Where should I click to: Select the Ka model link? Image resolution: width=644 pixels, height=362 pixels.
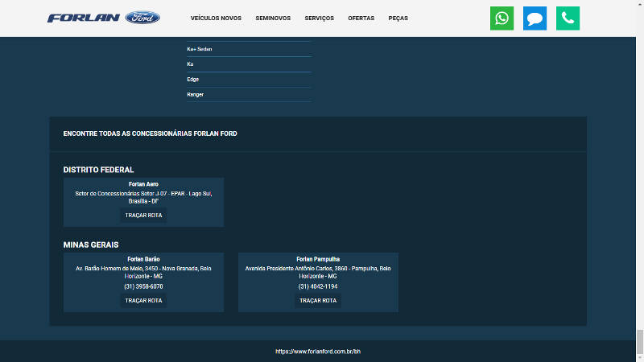click(x=190, y=64)
